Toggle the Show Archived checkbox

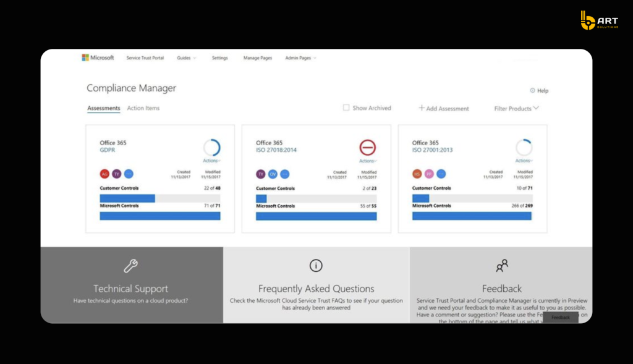346,108
